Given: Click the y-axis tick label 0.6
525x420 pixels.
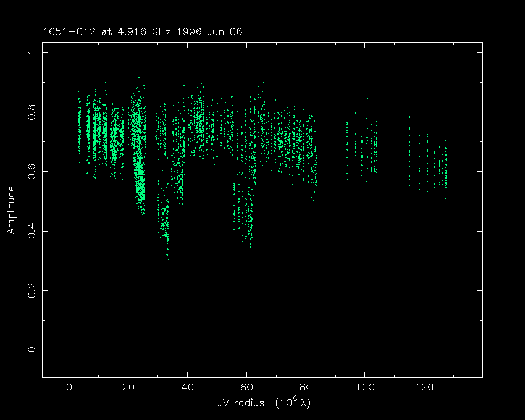Looking at the screenshot, I should (x=28, y=171).
